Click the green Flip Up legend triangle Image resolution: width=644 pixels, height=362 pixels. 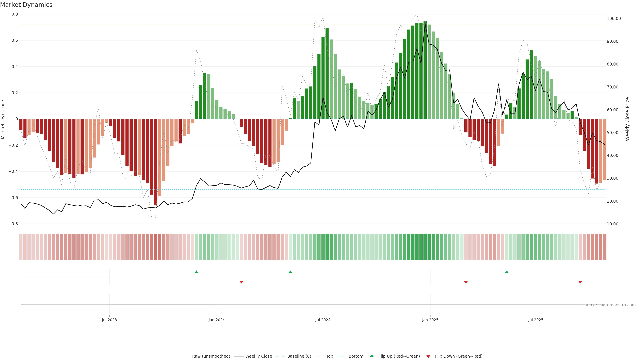click(x=372, y=356)
